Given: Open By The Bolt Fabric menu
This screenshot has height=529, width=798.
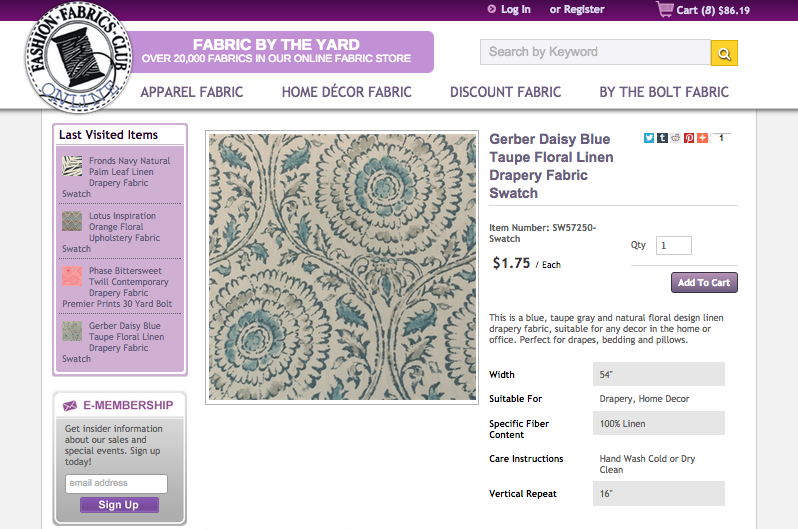Looking at the screenshot, I should pos(664,92).
